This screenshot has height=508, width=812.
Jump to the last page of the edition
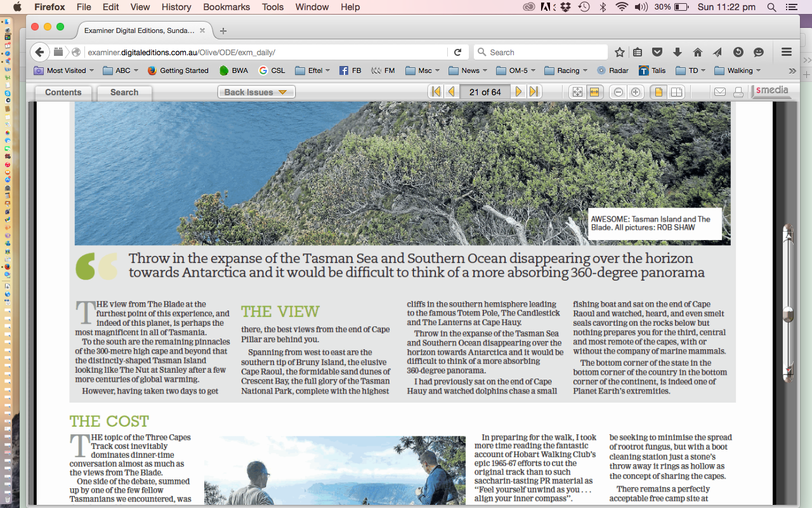click(534, 92)
